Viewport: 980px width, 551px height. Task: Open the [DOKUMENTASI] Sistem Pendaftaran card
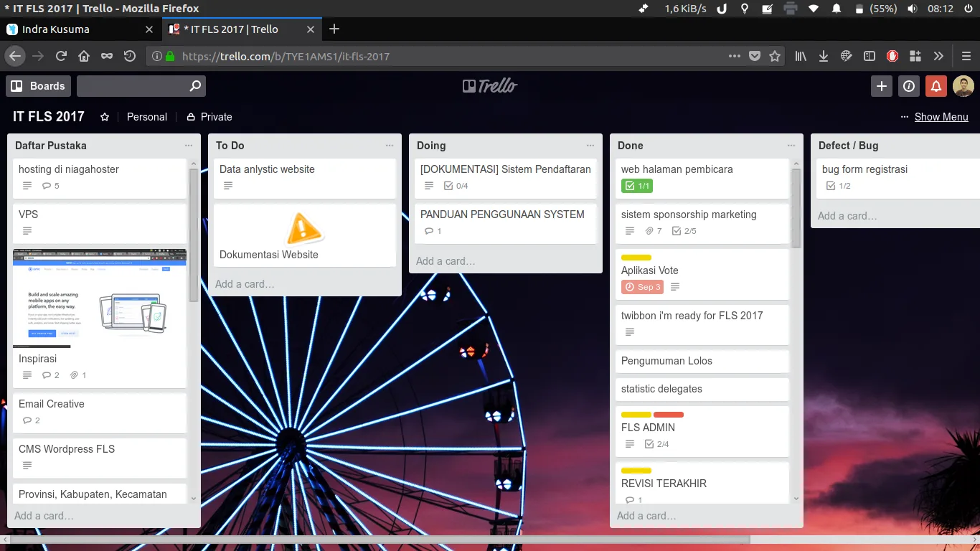click(506, 178)
